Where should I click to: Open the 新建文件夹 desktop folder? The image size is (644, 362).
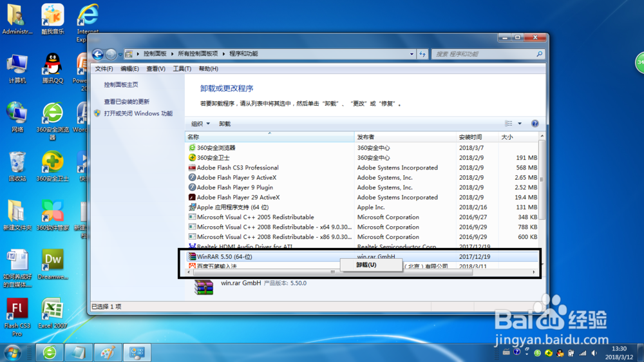17,215
